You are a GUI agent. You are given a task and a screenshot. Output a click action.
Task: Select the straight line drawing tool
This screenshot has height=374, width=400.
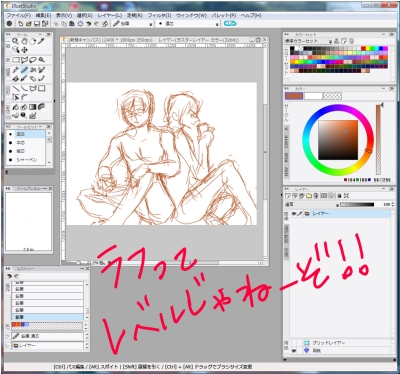pos(15,88)
